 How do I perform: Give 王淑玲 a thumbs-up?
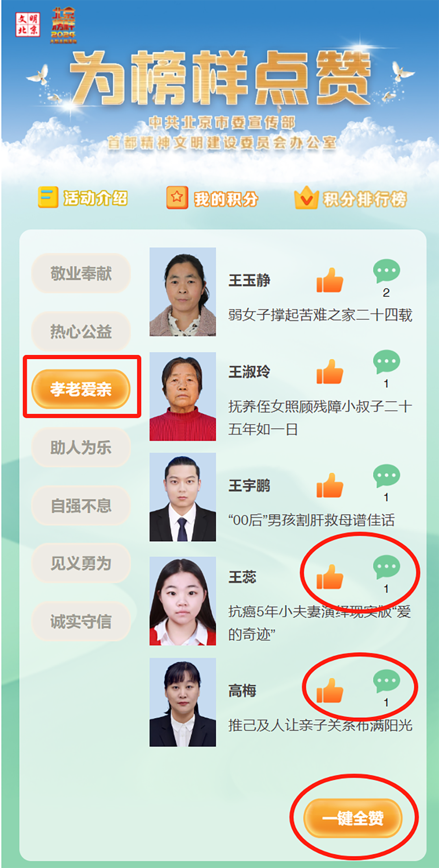330,372
